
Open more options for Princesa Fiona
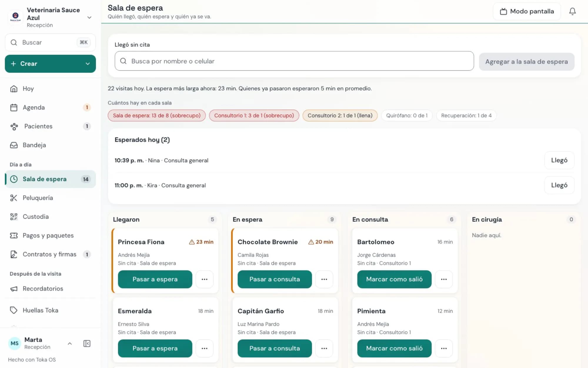(x=204, y=279)
